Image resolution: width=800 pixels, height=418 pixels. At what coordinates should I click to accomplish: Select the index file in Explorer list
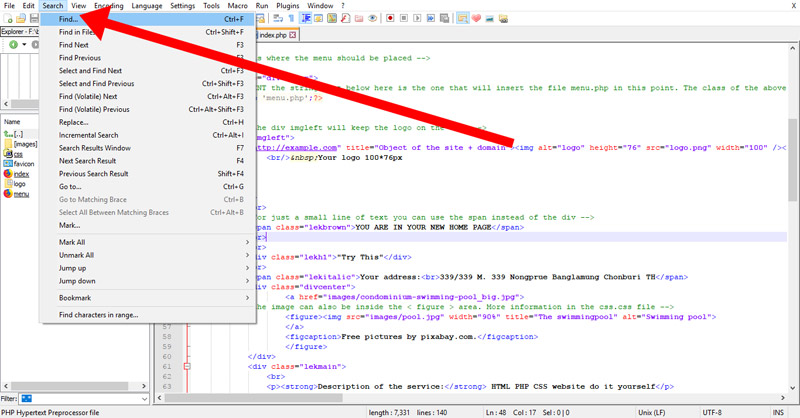[17, 174]
